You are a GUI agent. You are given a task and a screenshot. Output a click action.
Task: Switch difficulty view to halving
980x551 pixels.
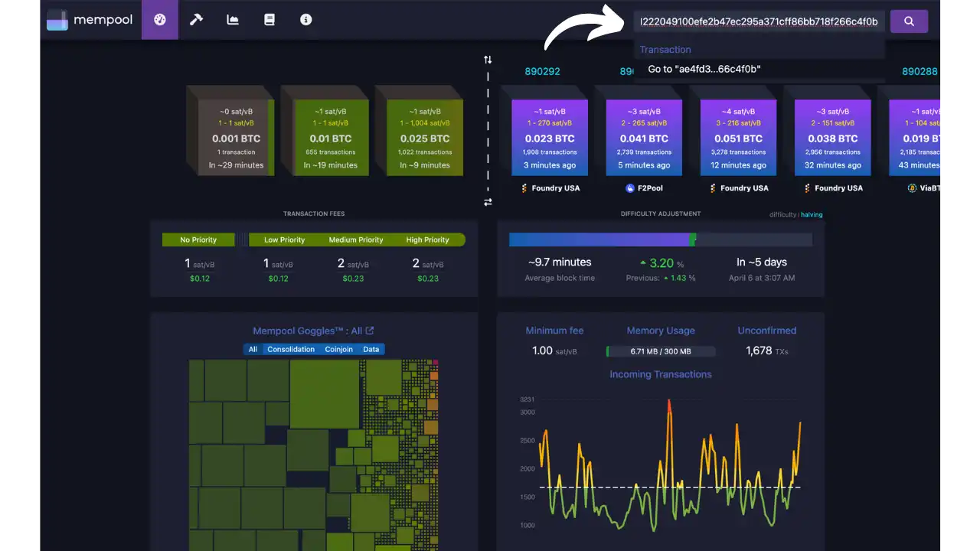pos(812,214)
